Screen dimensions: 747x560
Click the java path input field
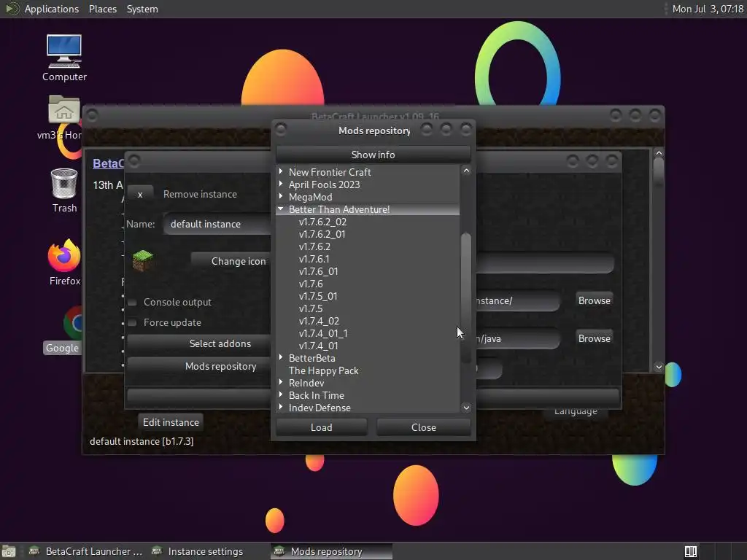tap(519, 339)
